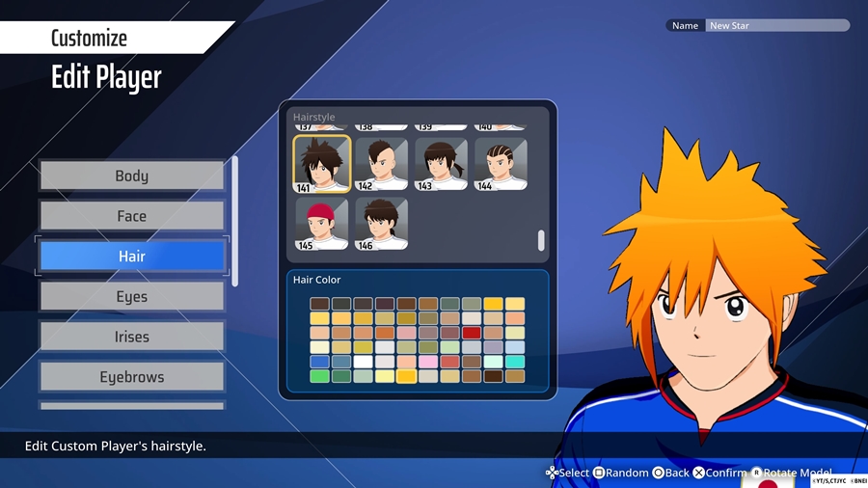Open the Irises customization category

click(x=132, y=337)
